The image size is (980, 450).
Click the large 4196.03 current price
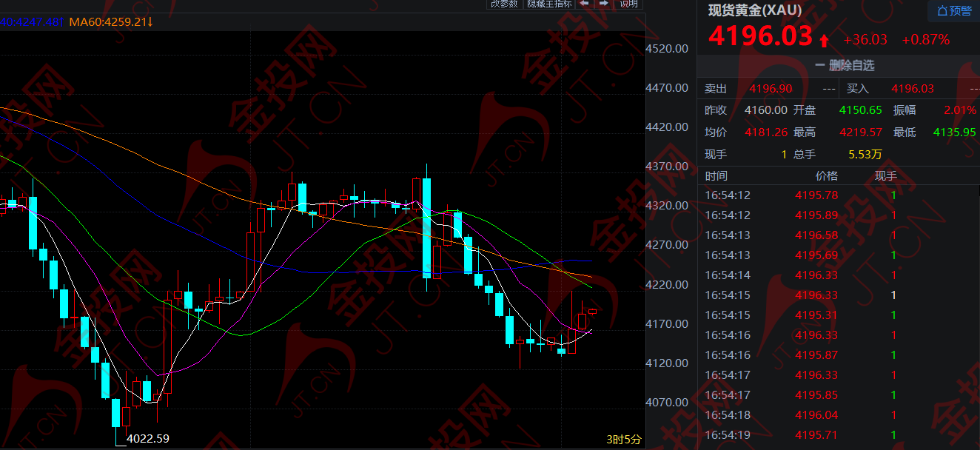point(760,36)
